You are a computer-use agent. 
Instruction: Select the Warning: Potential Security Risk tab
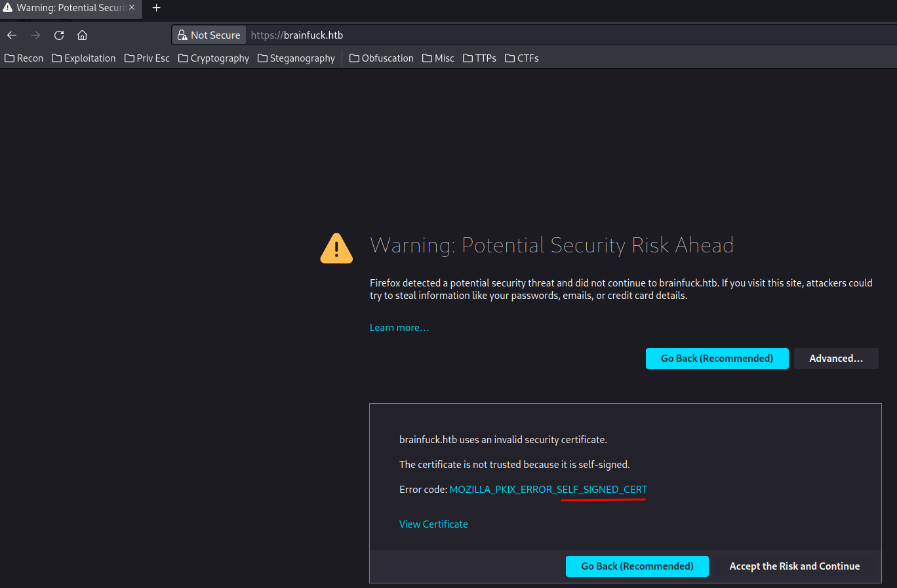(x=71, y=8)
